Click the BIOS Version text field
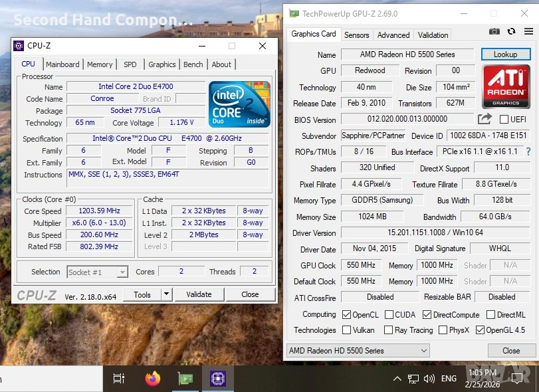The image size is (539, 392). (407, 120)
